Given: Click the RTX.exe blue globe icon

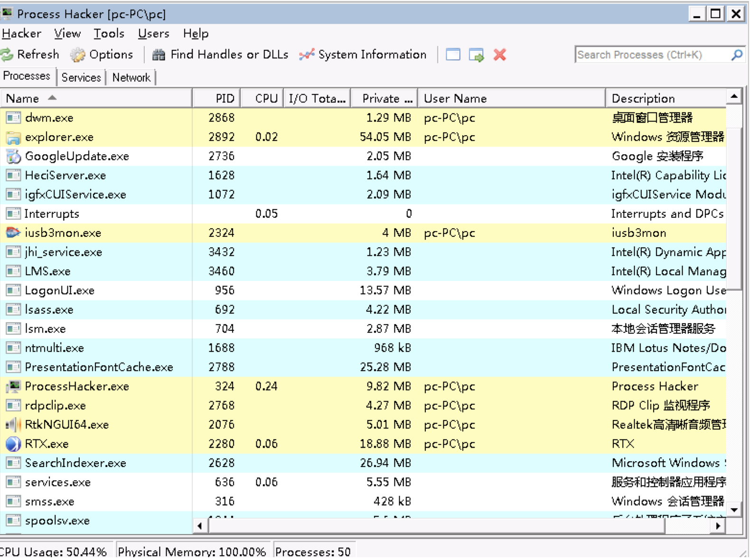Looking at the screenshot, I should [13, 444].
